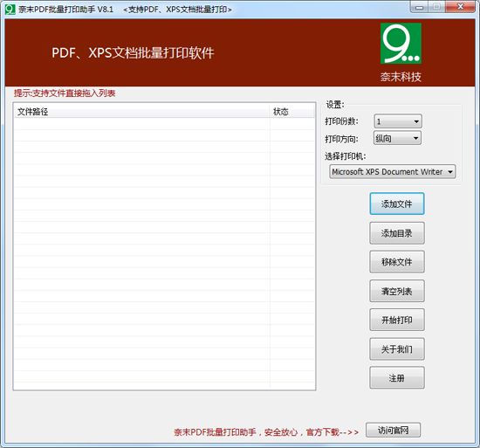Viewport: 480px width, 448px height.
Task: Click the green 奈末科技 logo
Action: point(401,43)
